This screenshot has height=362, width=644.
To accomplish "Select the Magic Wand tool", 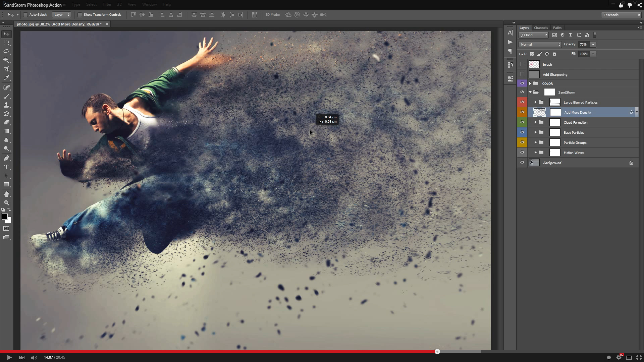I will click(6, 61).
